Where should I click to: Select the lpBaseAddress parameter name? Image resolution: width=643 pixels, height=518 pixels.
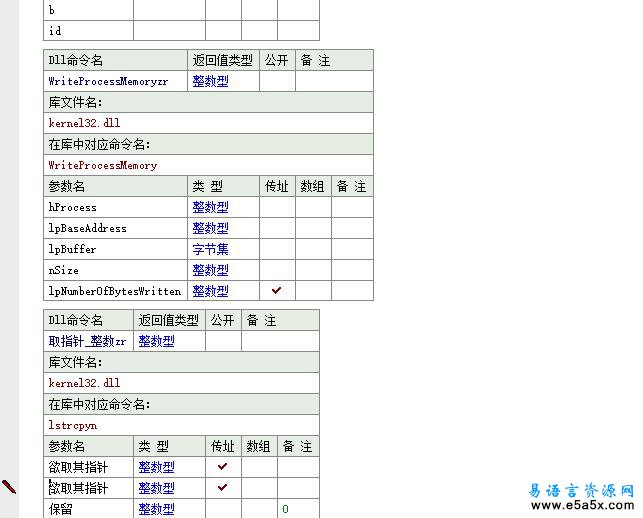87,228
